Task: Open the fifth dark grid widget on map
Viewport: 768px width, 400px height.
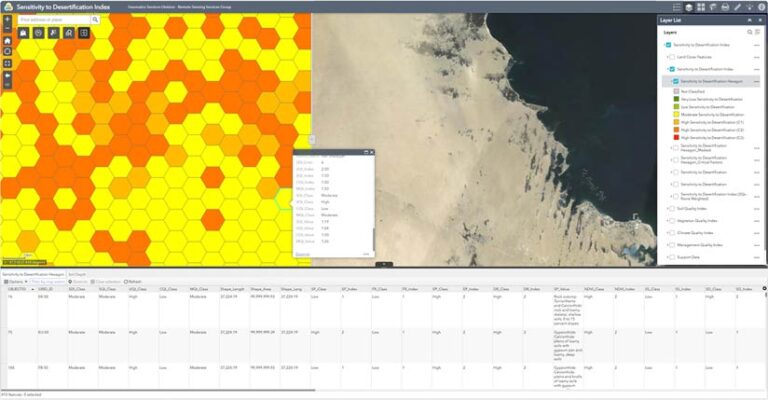Action: click(84, 33)
